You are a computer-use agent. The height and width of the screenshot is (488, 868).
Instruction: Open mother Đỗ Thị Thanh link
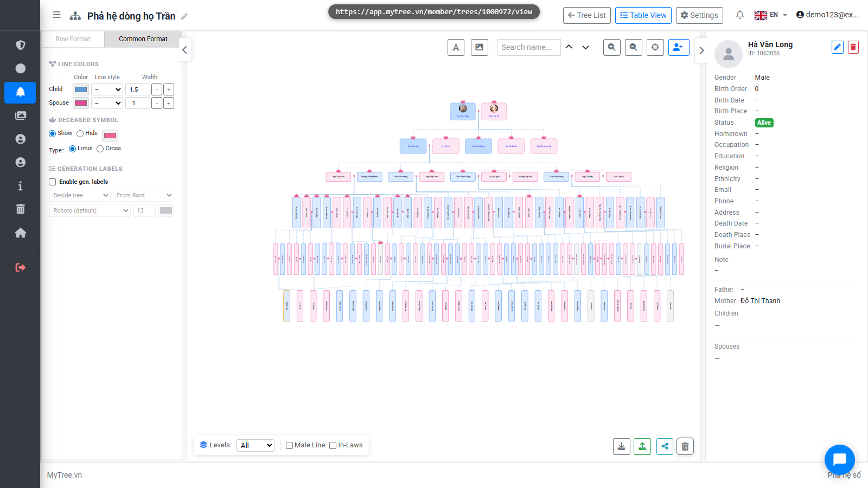coord(760,301)
